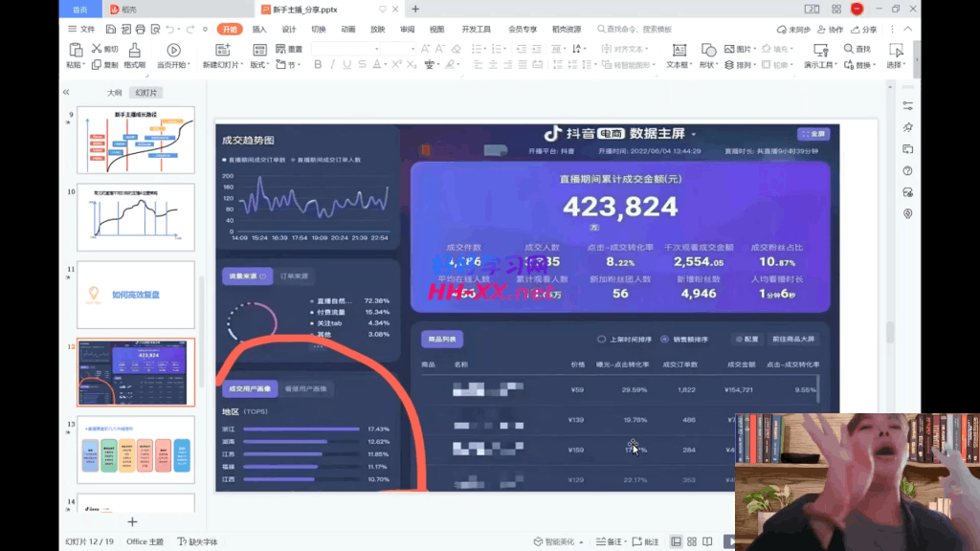The width and height of the screenshot is (980, 551).
Task: Decrease font size with the A- icon
Action: coord(440,49)
